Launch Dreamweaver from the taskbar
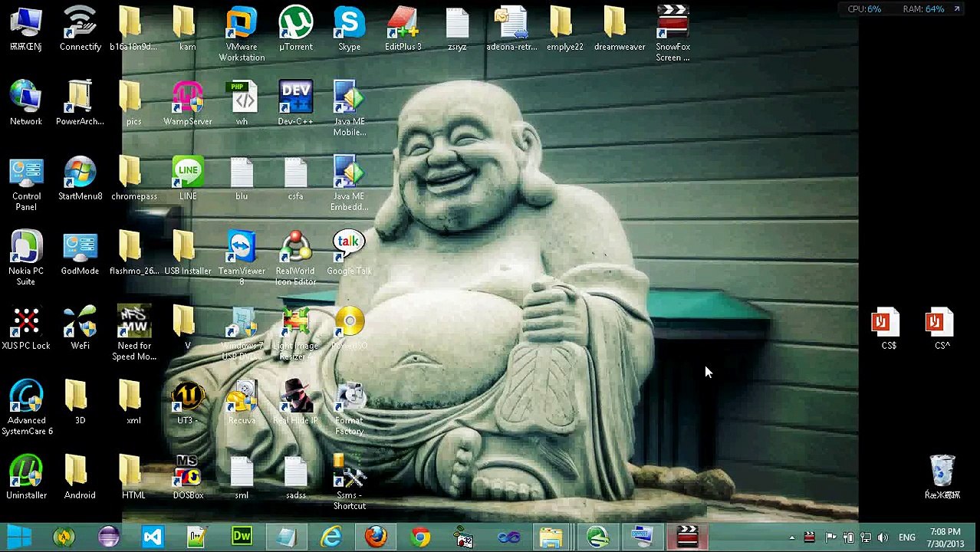 (242, 537)
